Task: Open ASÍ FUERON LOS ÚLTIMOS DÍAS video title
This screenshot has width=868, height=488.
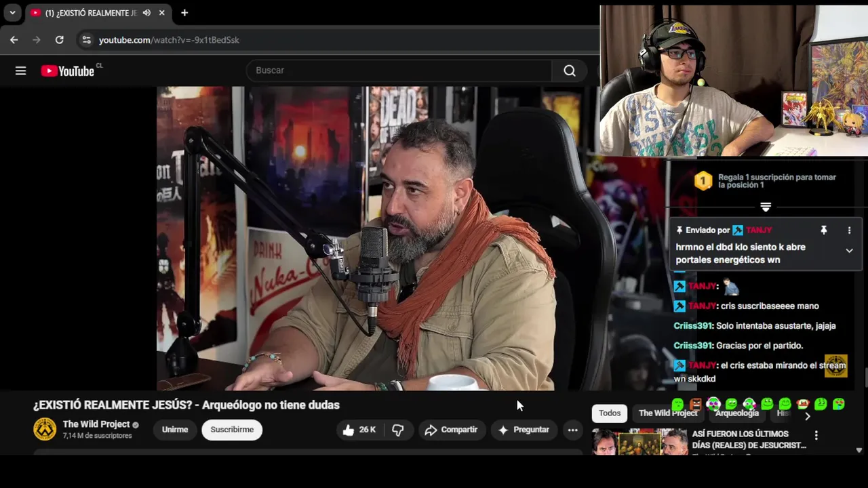Action: (749, 439)
